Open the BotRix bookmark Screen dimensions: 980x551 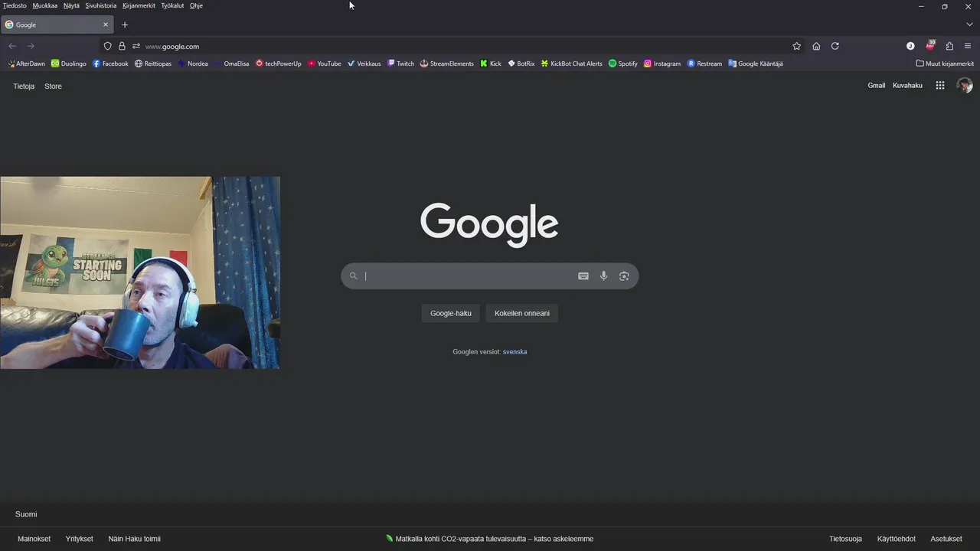[521, 64]
